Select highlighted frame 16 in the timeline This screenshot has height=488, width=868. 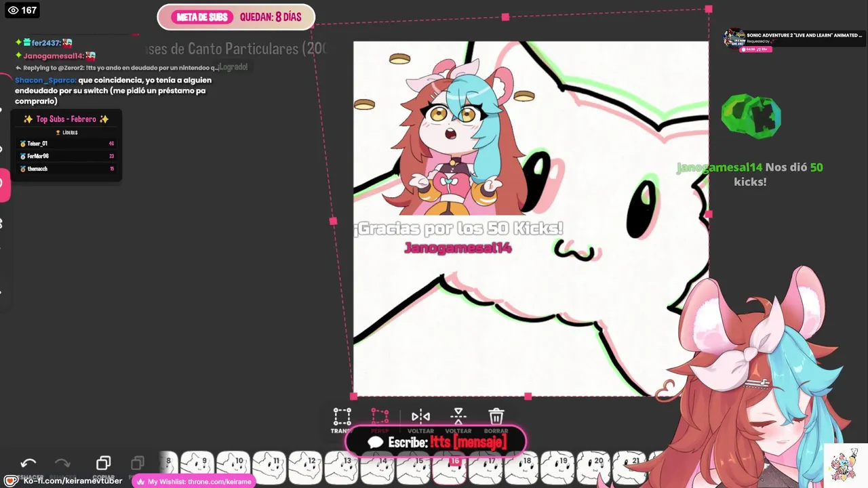coord(449,468)
